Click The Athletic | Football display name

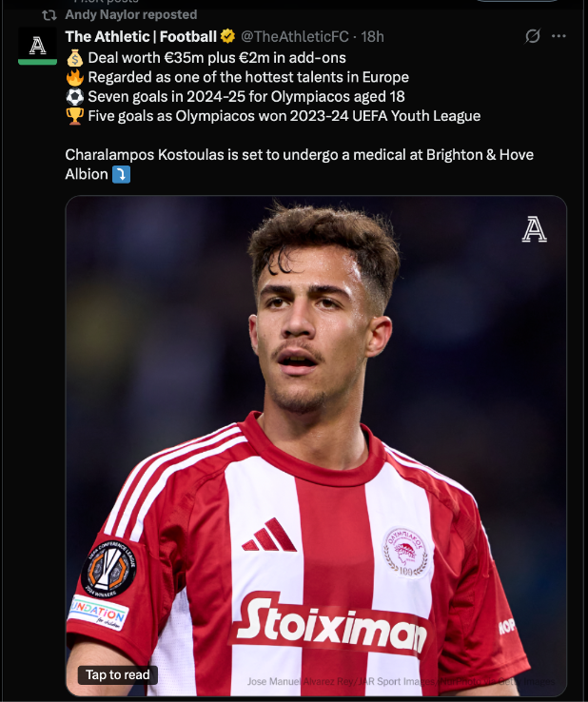[141, 36]
